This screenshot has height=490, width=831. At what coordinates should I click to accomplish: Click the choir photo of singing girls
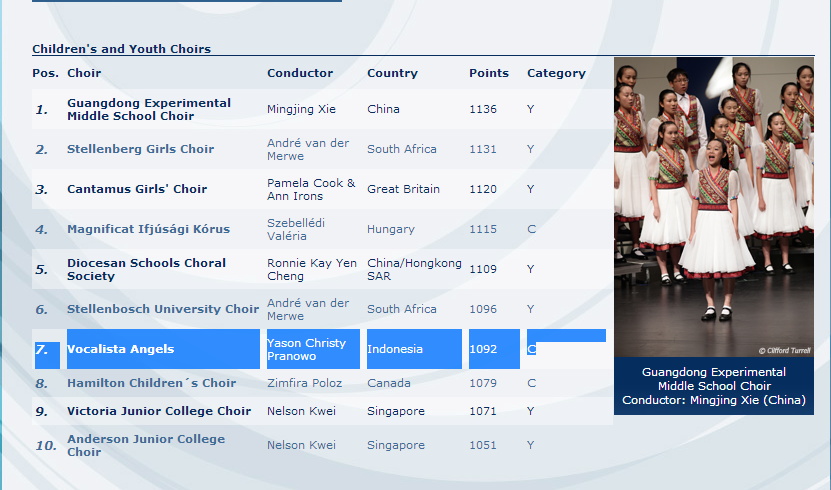pyautogui.click(x=714, y=207)
